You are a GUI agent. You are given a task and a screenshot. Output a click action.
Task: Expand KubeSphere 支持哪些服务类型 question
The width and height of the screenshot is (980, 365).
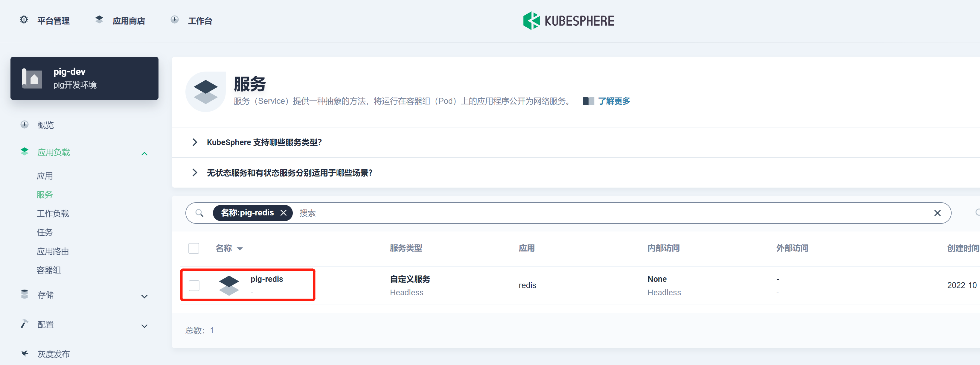[195, 142]
